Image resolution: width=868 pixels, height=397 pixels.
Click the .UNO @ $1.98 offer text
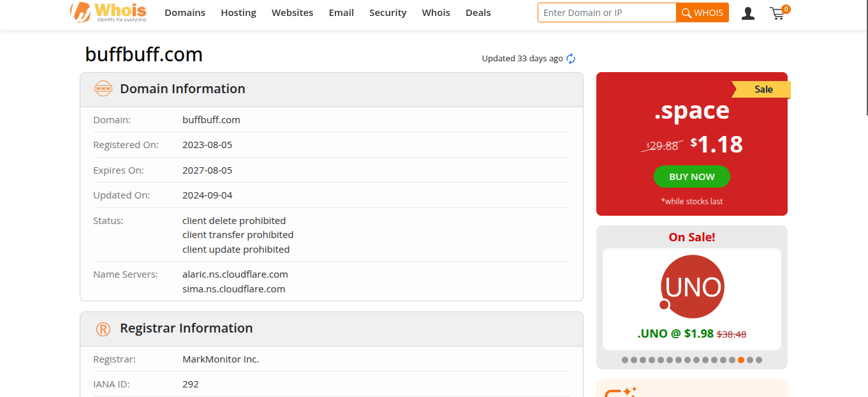click(x=675, y=333)
